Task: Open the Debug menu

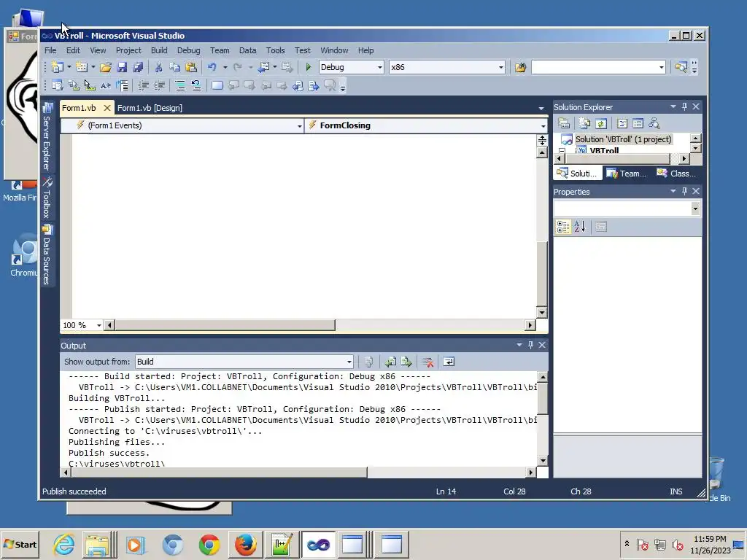Action: (x=189, y=50)
